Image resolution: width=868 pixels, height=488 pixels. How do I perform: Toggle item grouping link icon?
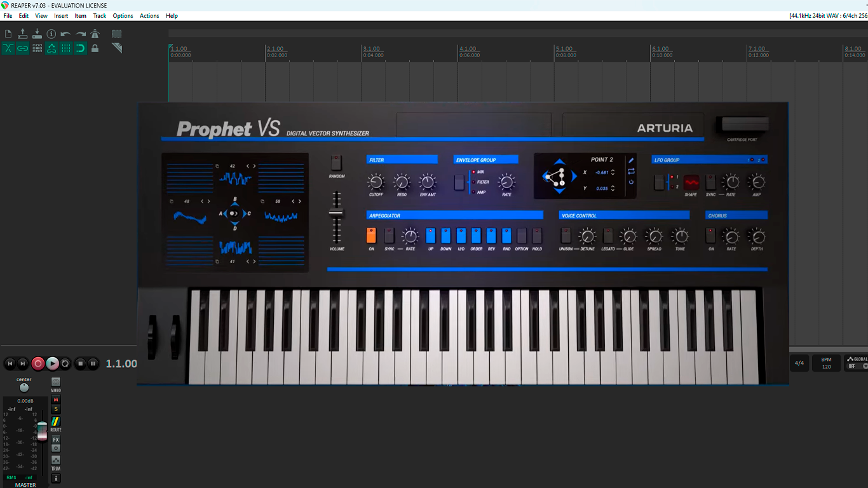click(x=23, y=48)
